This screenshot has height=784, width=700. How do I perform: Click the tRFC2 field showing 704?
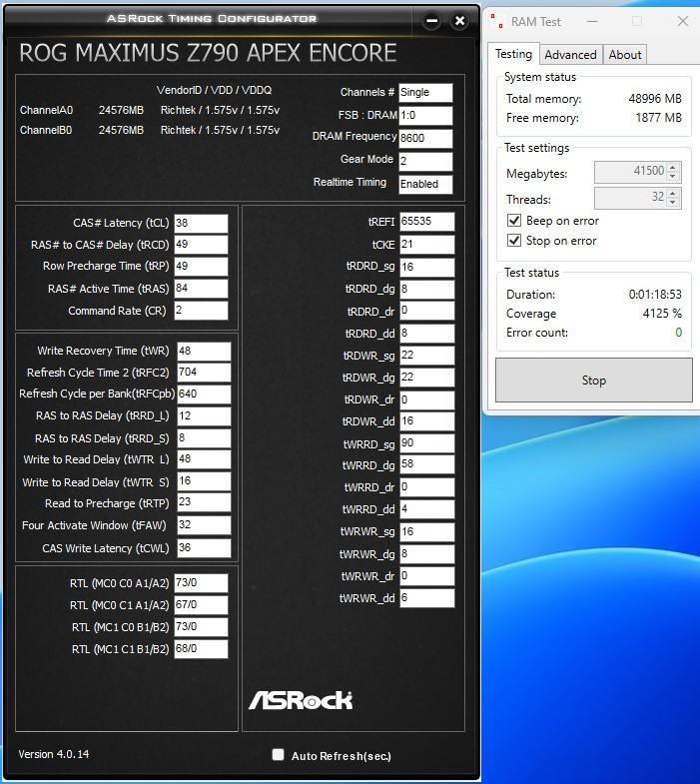pyautogui.click(x=204, y=373)
